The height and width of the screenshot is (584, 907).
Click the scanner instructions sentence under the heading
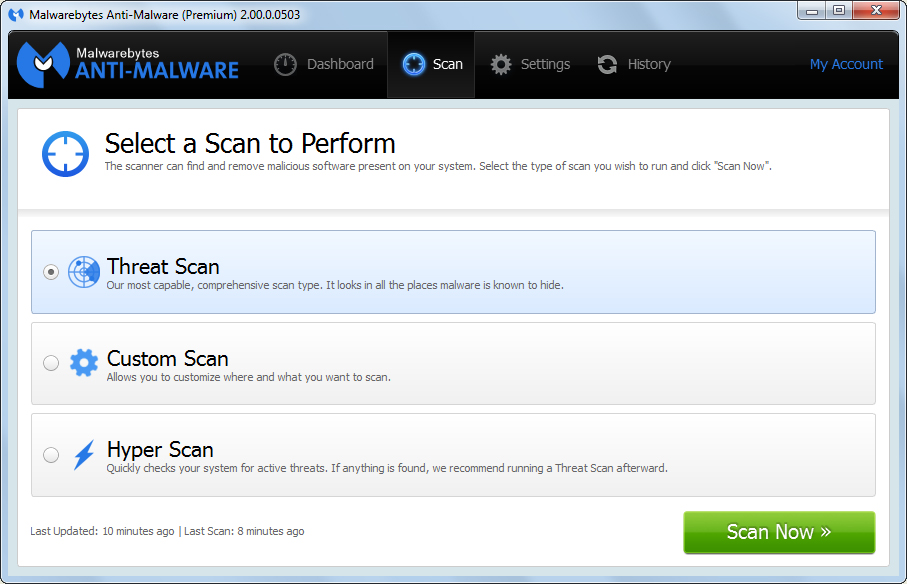click(x=438, y=166)
